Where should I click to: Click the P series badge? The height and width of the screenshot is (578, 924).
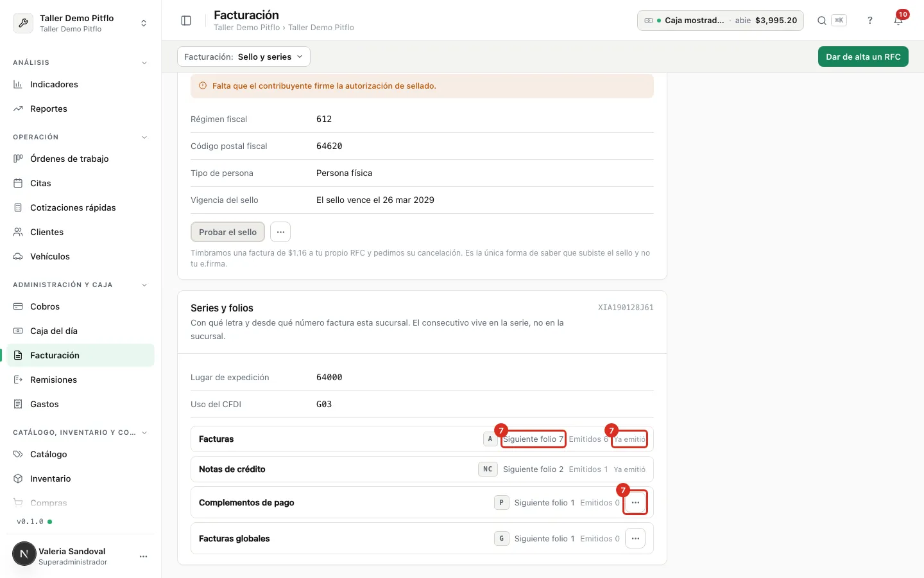[x=501, y=502]
